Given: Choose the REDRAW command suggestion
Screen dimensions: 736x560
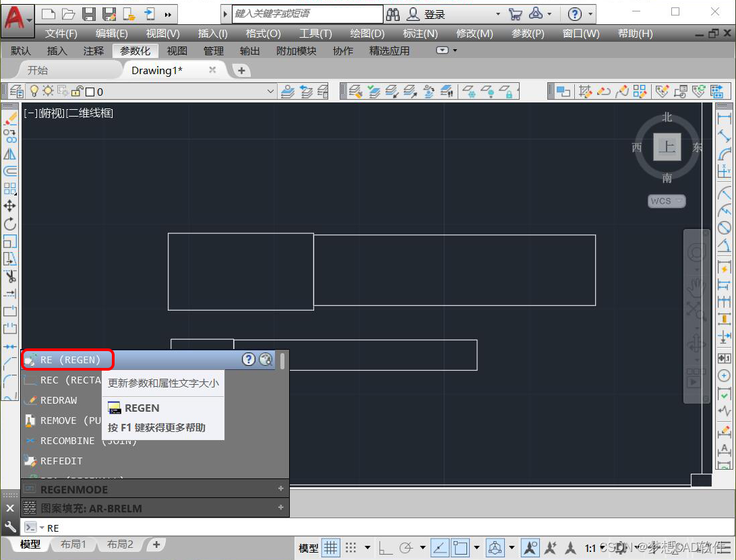Looking at the screenshot, I should point(62,400).
